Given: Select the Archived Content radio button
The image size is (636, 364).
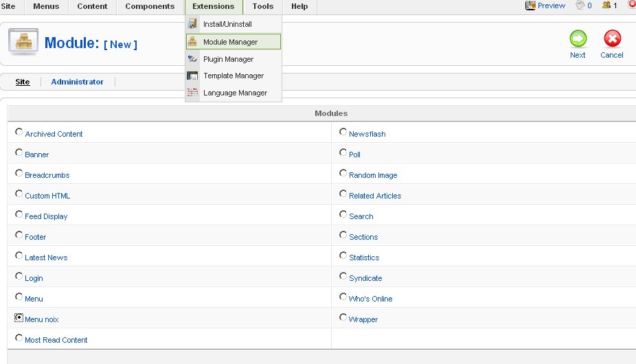Looking at the screenshot, I should point(19,132).
